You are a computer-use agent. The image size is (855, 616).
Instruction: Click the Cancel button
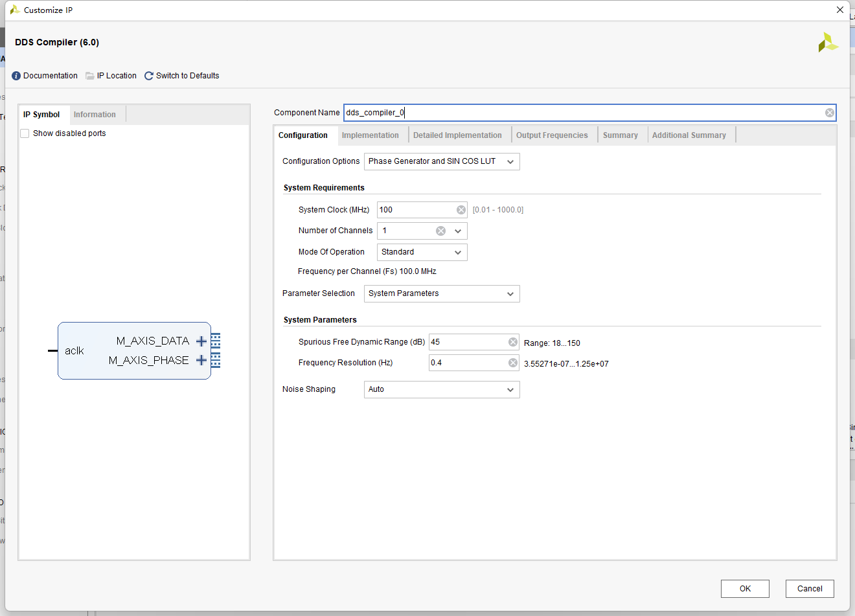pos(810,589)
